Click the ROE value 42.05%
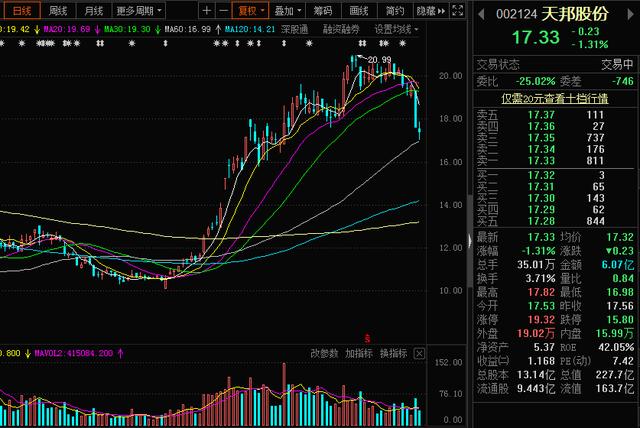640x428 pixels. pyautogui.click(x=616, y=347)
